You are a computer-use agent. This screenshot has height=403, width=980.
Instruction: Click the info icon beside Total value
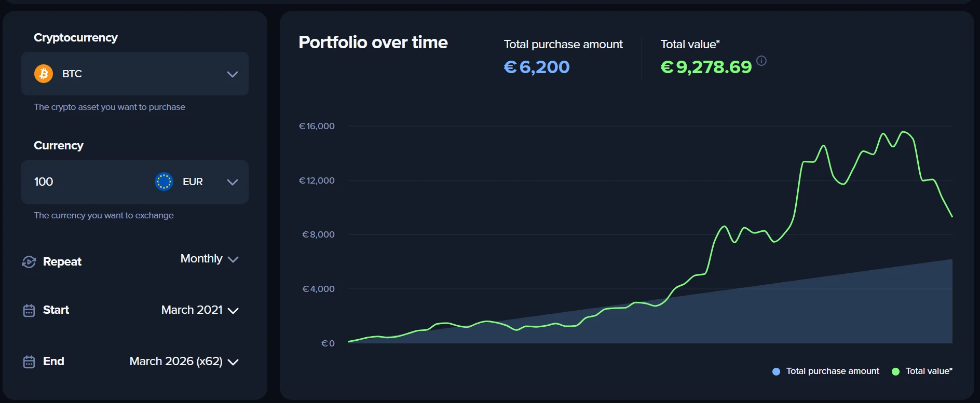click(761, 61)
